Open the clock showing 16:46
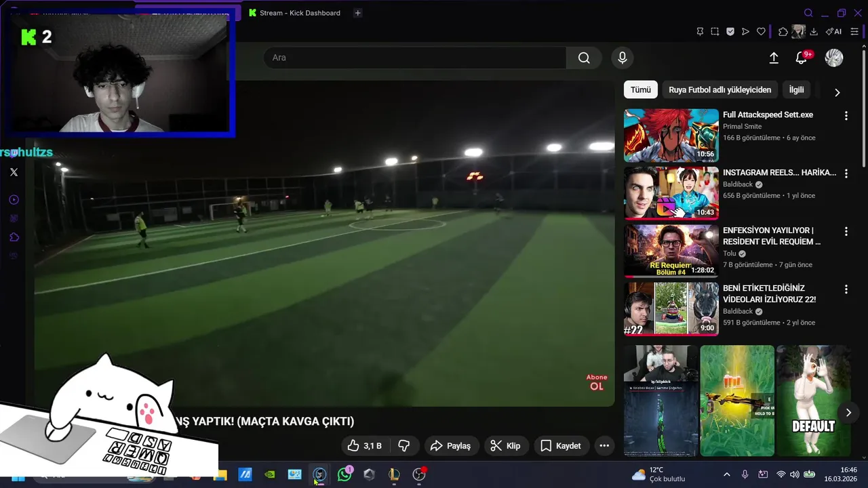The image size is (868, 488). (x=841, y=474)
